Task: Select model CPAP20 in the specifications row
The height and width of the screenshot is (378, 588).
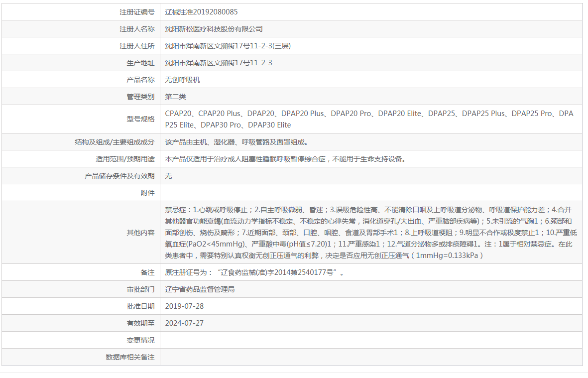Action: pos(178,113)
